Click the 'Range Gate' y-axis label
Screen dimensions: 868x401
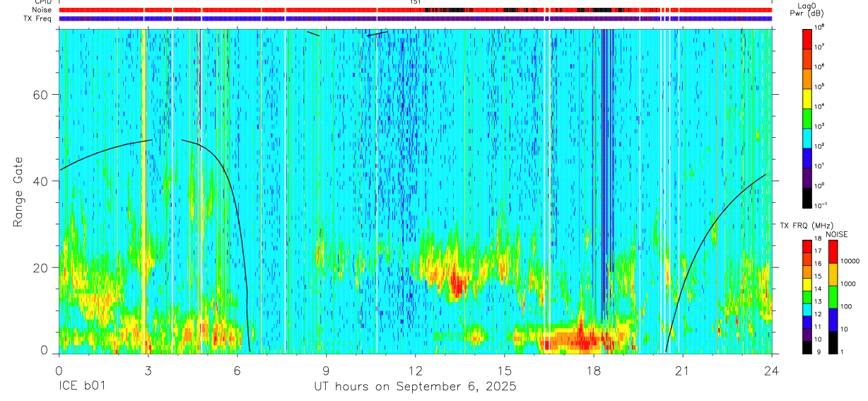[18, 192]
